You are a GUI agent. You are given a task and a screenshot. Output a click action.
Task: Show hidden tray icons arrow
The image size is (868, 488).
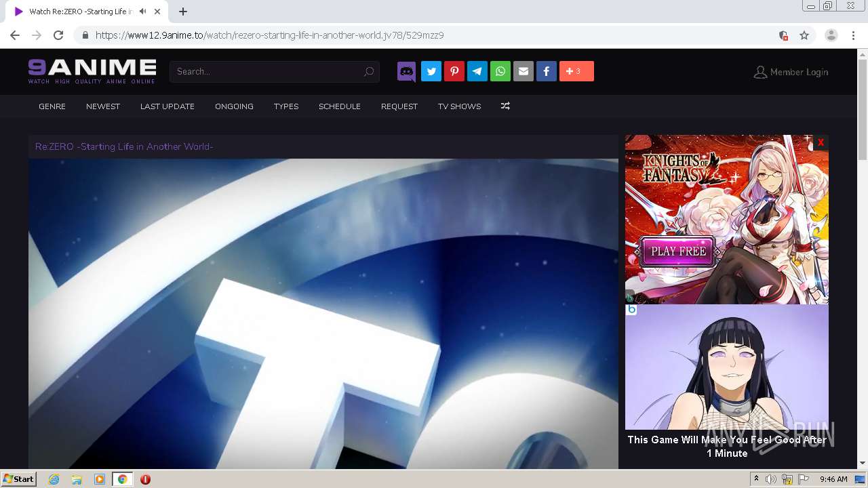point(756,479)
